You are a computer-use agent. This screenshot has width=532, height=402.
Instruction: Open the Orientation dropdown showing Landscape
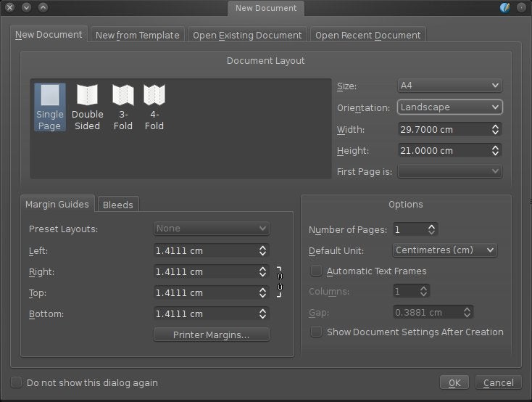point(450,107)
